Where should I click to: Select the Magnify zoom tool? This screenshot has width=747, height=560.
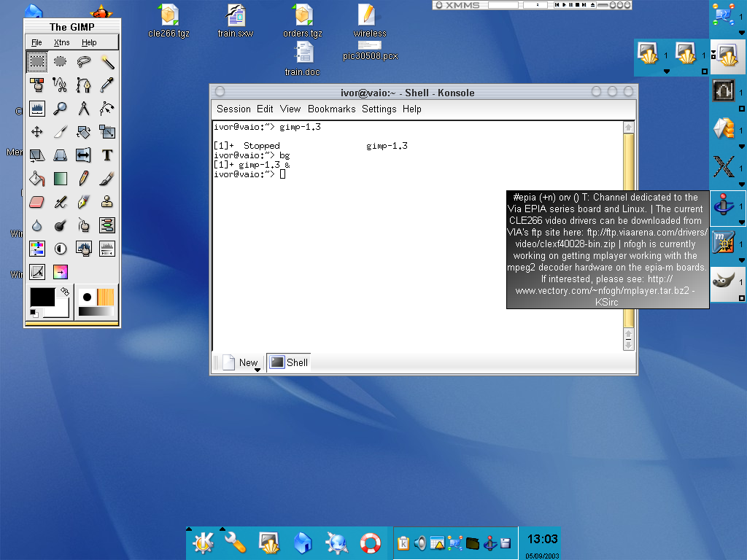[60, 108]
